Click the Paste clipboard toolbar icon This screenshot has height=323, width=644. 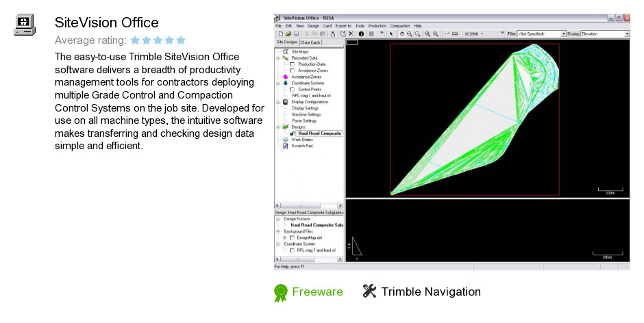pyautogui.click(x=323, y=34)
